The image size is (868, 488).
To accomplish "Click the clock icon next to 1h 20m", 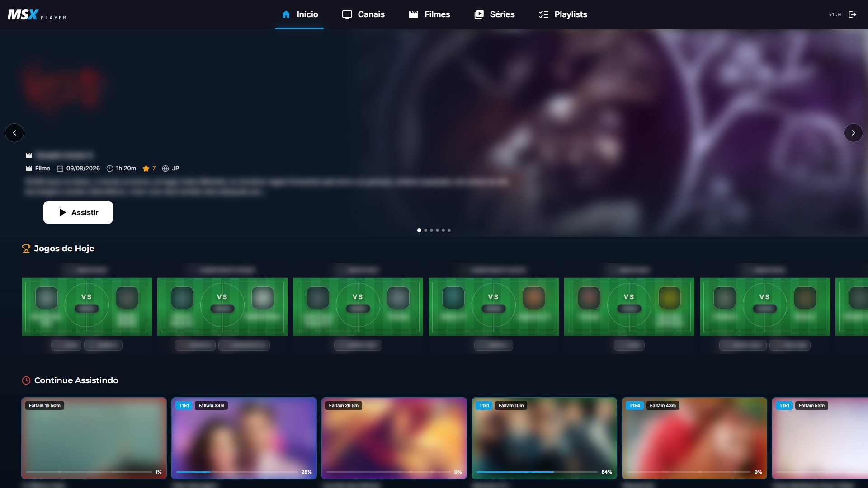I will coord(110,169).
